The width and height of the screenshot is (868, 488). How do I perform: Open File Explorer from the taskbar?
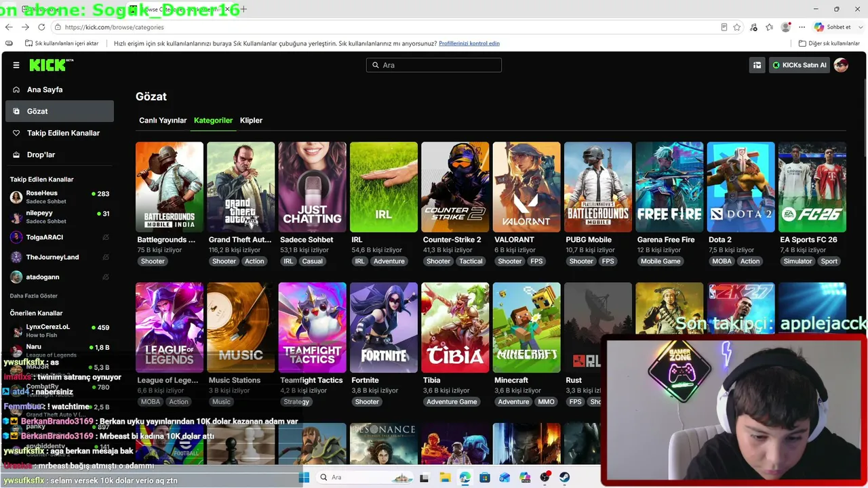(x=445, y=477)
